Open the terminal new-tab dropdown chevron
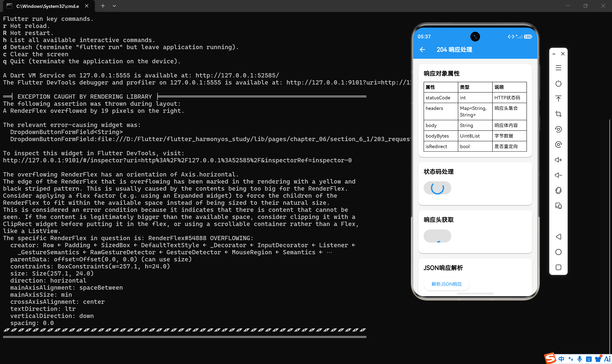This screenshot has width=612, height=364. [x=114, y=6]
